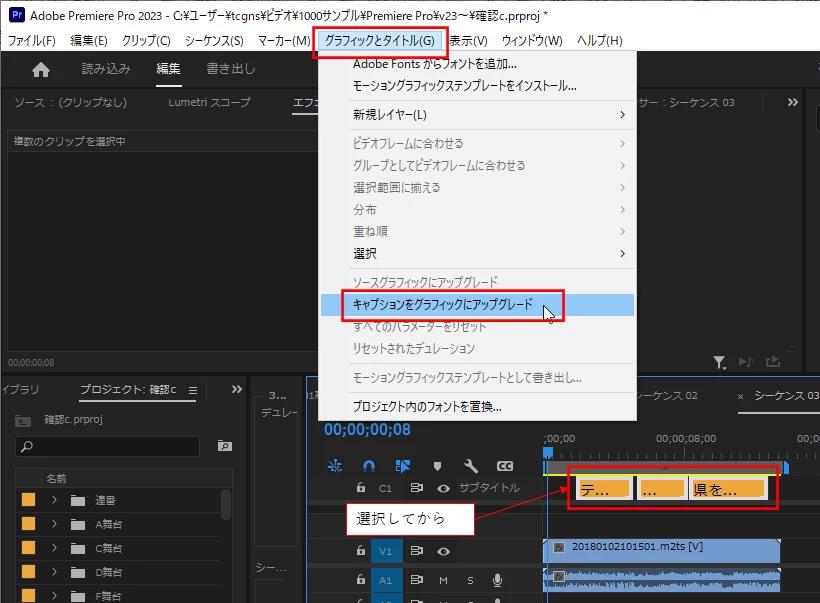Click the voice-over record microphone on A1
Image resolution: width=820 pixels, height=603 pixels.
point(497,580)
